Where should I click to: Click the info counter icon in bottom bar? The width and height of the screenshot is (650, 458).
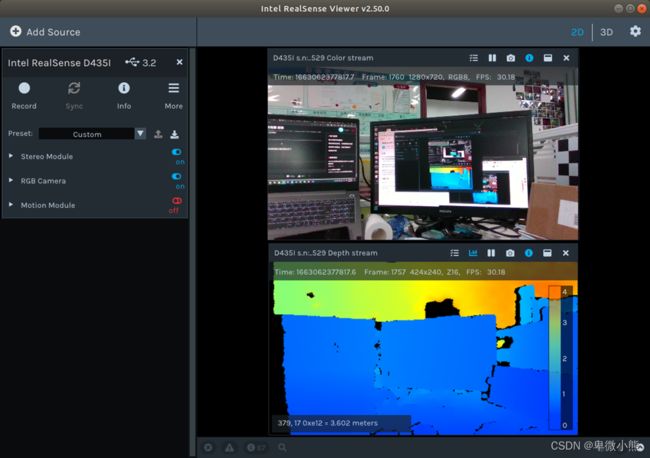click(x=256, y=448)
